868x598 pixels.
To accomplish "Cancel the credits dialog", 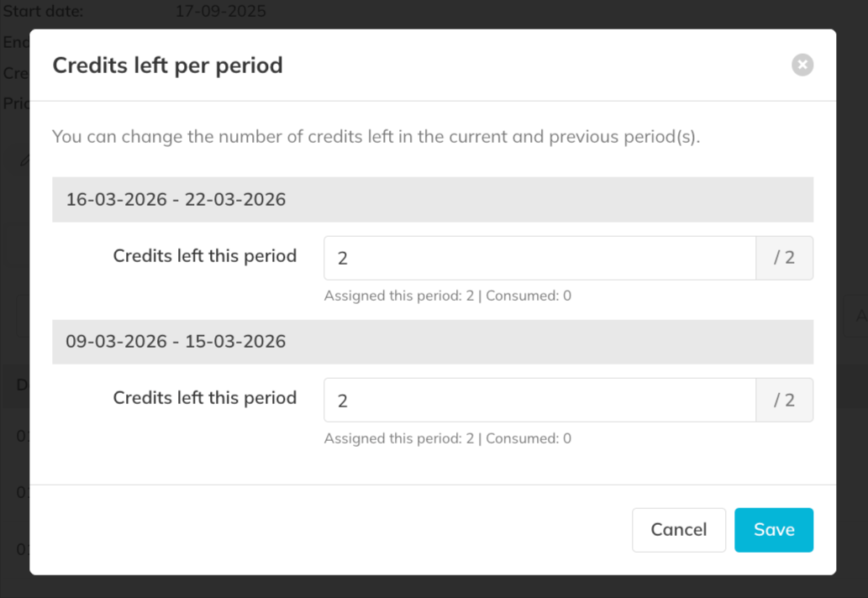I will click(678, 530).
